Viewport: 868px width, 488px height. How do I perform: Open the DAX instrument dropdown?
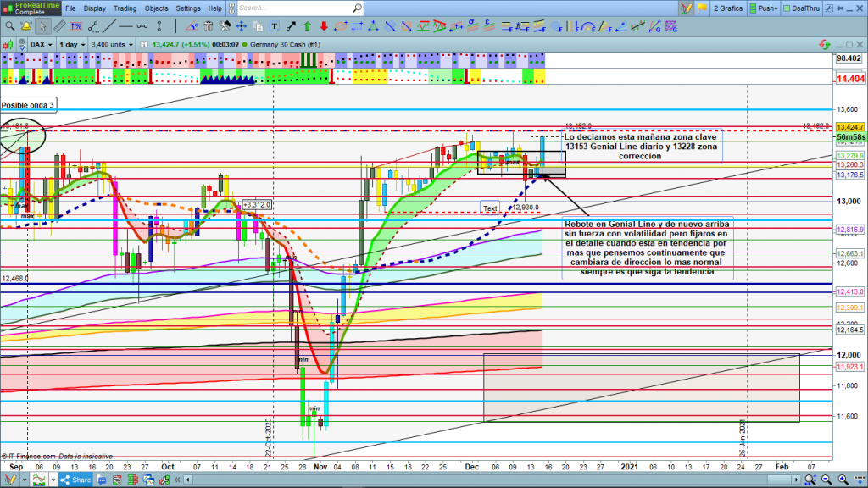(x=41, y=44)
